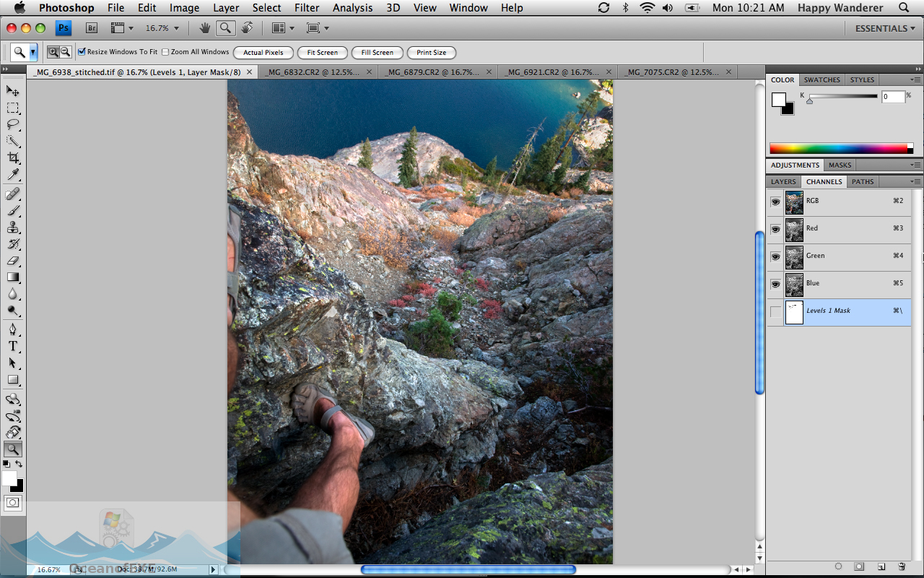Select the Path Selection tool
The width and height of the screenshot is (924, 578).
point(13,363)
